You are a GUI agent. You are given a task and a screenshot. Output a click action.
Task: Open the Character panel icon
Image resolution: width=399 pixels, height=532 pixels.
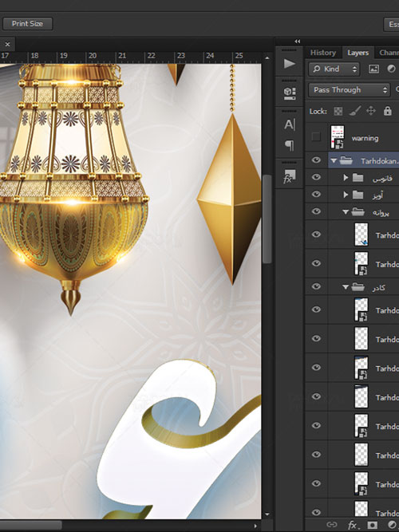pos(290,124)
